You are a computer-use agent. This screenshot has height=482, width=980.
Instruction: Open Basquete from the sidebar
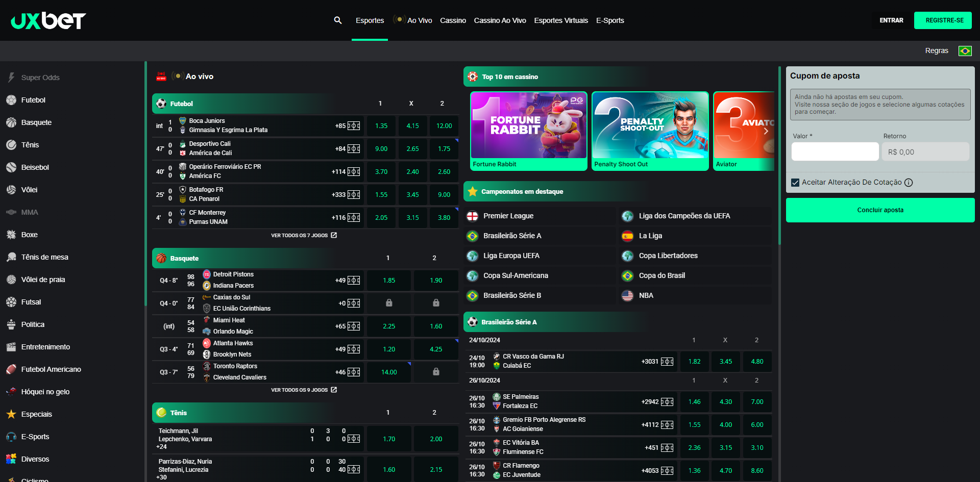point(36,122)
